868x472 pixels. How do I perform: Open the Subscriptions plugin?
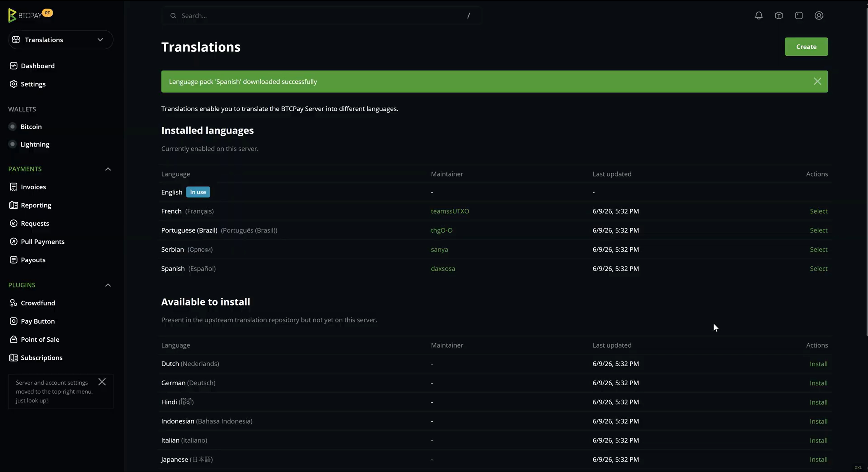pyautogui.click(x=42, y=358)
